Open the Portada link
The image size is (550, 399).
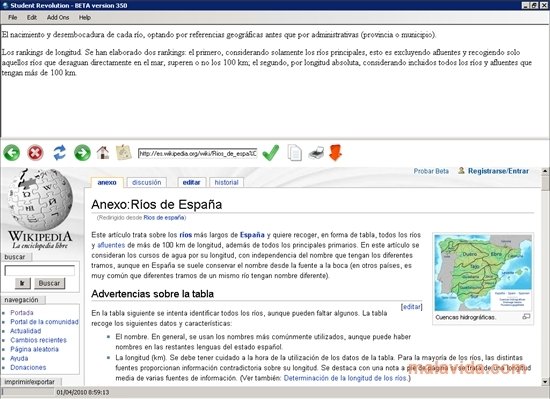pyautogui.click(x=22, y=312)
